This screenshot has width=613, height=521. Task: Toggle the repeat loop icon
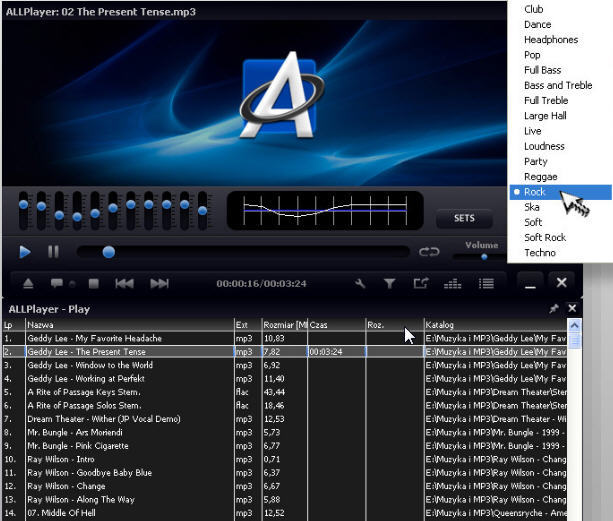tap(429, 252)
